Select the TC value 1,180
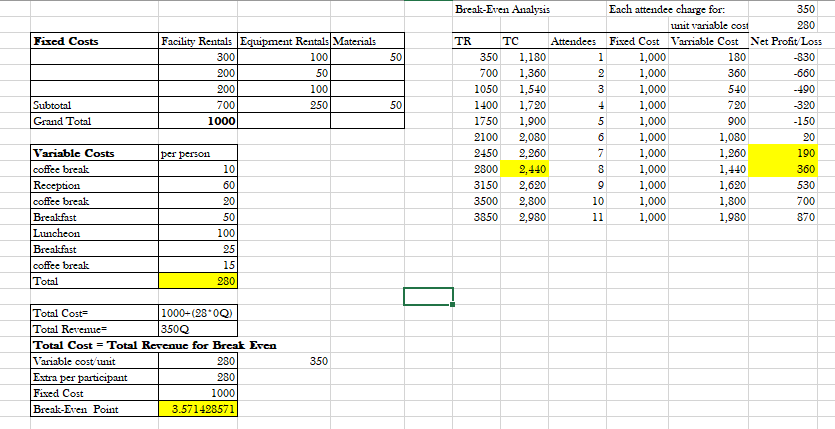Viewport: 835px width, 429px height. [x=523, y=57]
